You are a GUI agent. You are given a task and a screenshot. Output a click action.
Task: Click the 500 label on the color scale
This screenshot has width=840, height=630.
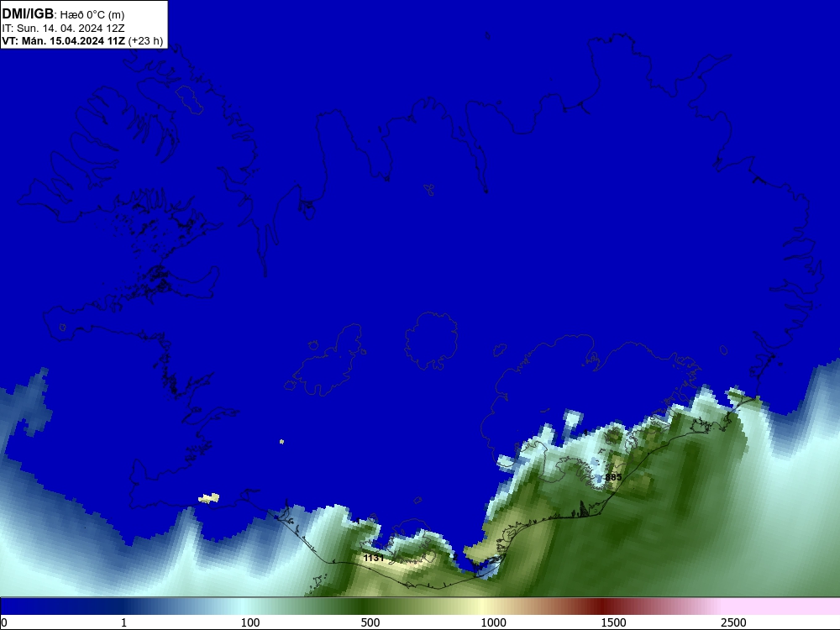370,622
